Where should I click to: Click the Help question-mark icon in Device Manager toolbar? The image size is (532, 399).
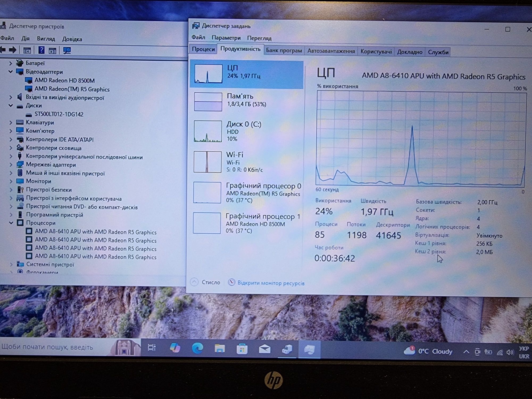pos(41,50)
